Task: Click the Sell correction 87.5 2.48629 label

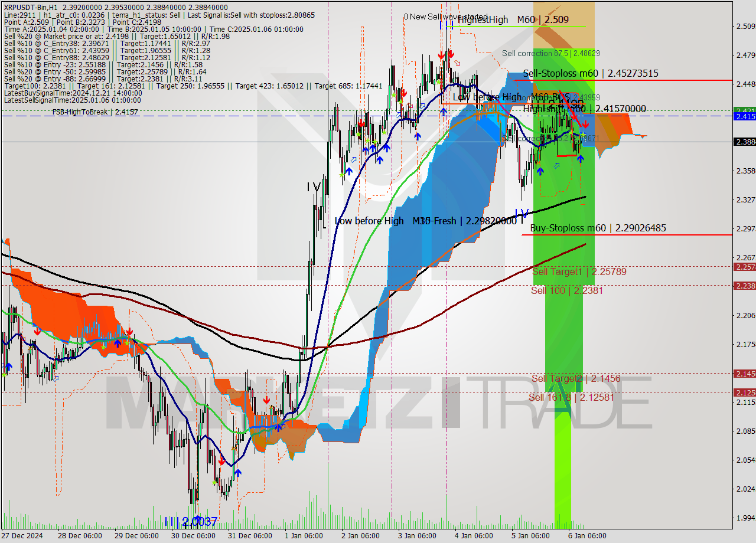Action: 551,53
